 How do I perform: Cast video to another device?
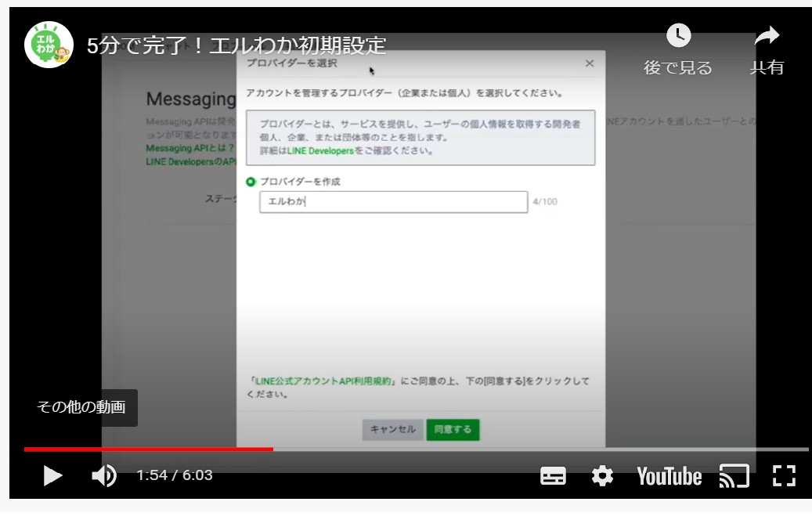click(x=734, y=476)
